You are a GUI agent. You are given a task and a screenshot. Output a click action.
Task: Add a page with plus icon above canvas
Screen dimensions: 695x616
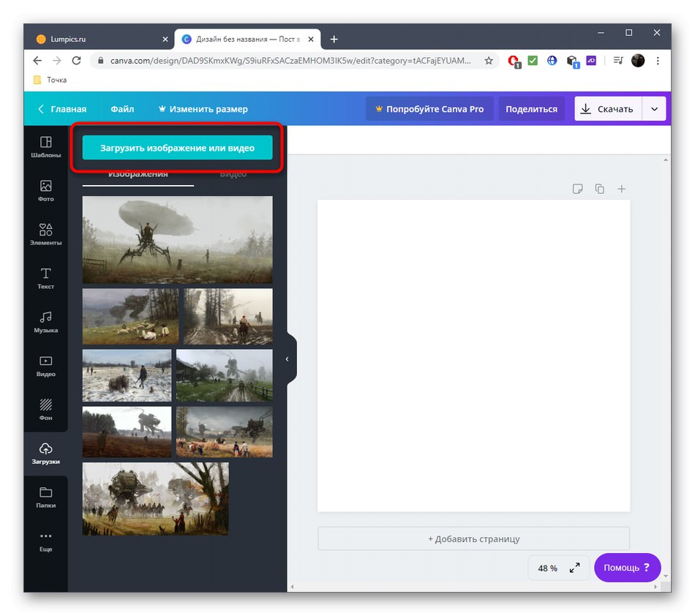[621, 189]
